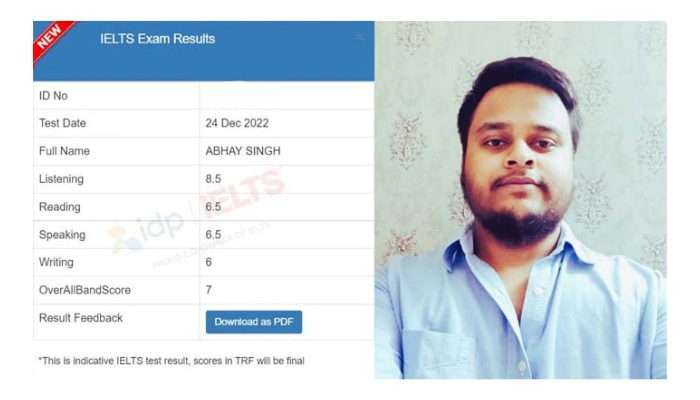
Task: Select the IELTS Exam Results header title
Action: click(x=158, y=39)
